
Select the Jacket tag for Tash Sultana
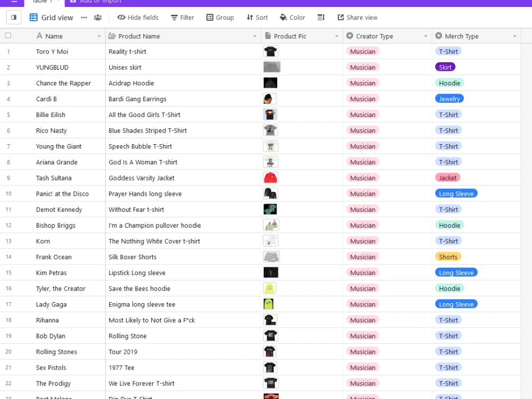tap(447, 178)
